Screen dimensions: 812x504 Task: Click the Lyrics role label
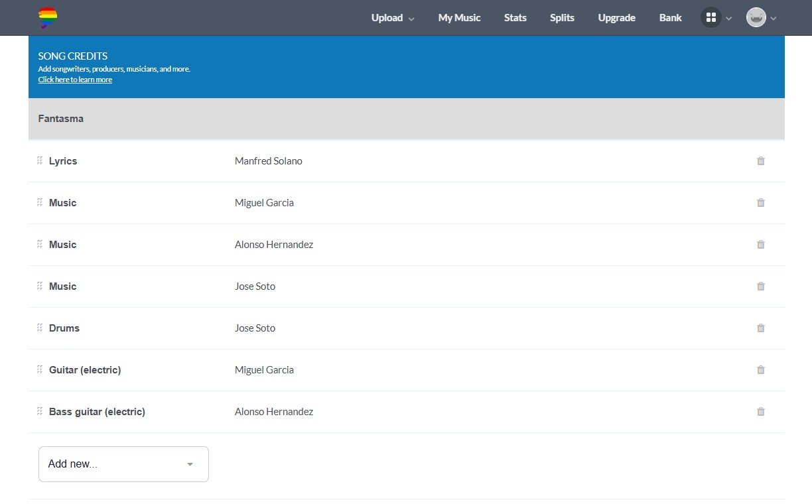(63, 161)
